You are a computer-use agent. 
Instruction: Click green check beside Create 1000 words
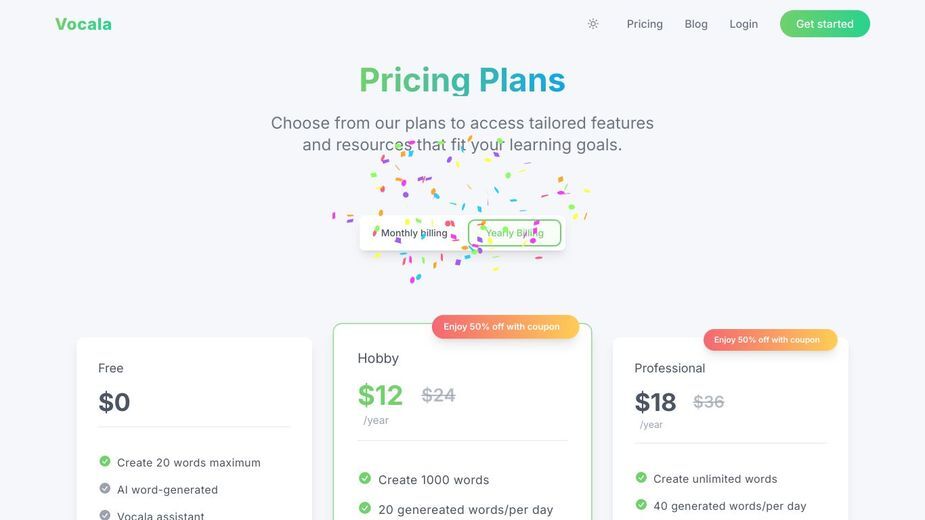[x=365, y=479]
